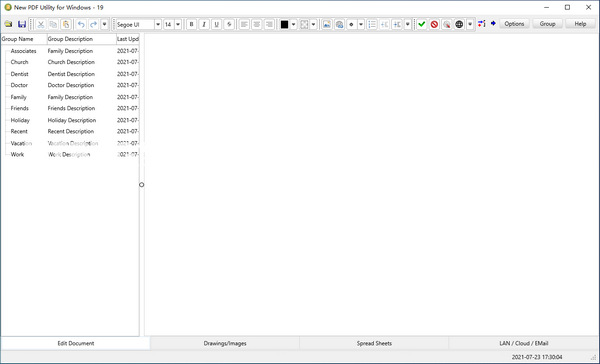Sort by the Group Description column header
The width and height of the screenshot is (600, 364).
82,39
